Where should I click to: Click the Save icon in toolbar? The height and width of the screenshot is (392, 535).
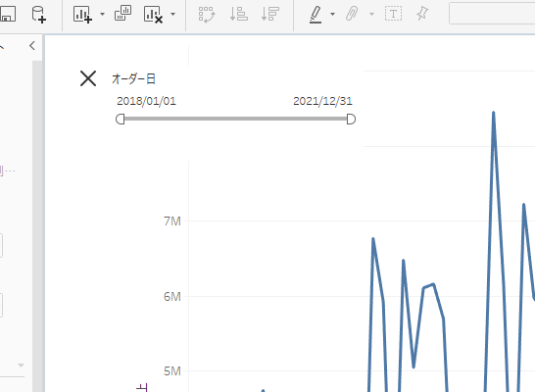pos(8,14)
